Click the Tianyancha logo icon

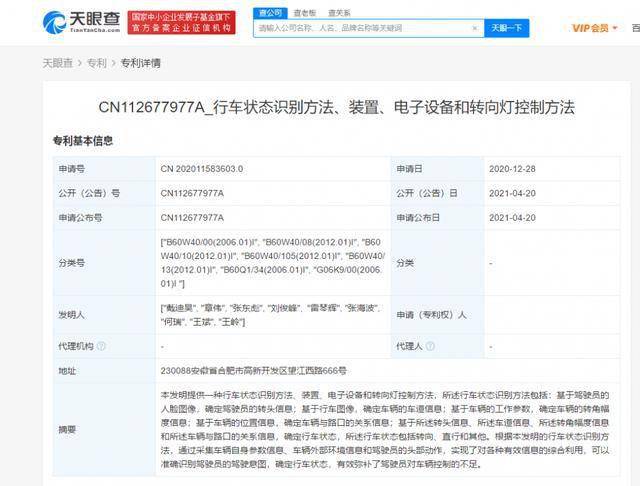click(54, 22)
